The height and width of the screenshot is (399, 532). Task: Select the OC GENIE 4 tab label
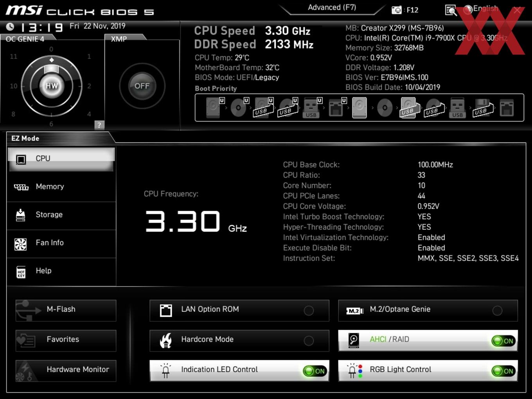tap(25, 39)
